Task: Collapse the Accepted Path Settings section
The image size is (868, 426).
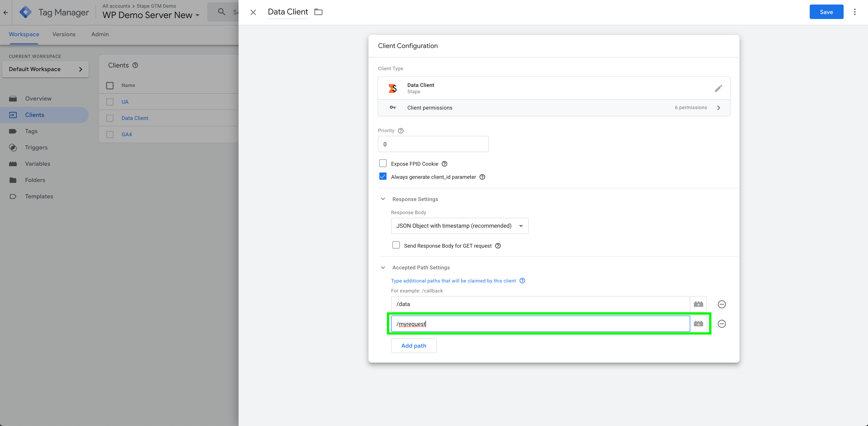Action: point(383,267)
